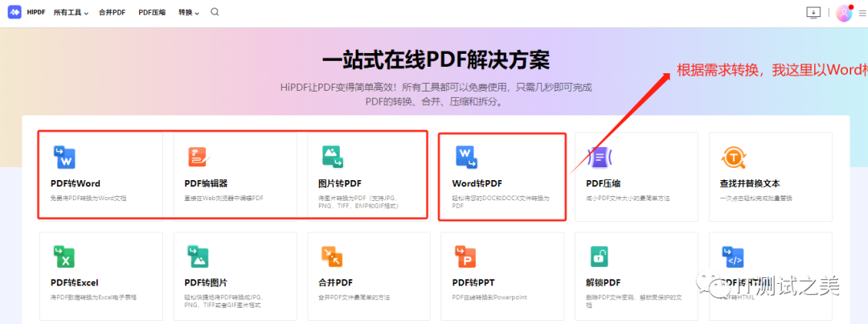Click the 合并PDF card icon
The height and width of the screenshot is (324, 868).
[332, 256]
